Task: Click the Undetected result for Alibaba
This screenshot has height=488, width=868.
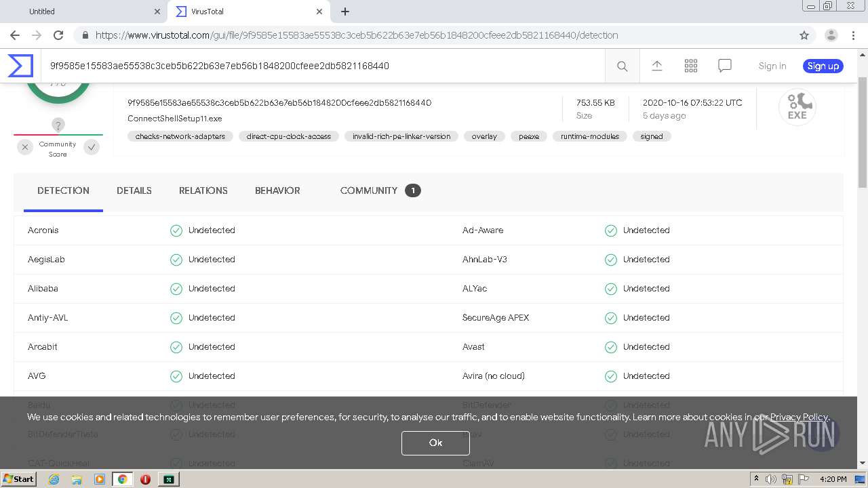Action: (x=212, y=289)
